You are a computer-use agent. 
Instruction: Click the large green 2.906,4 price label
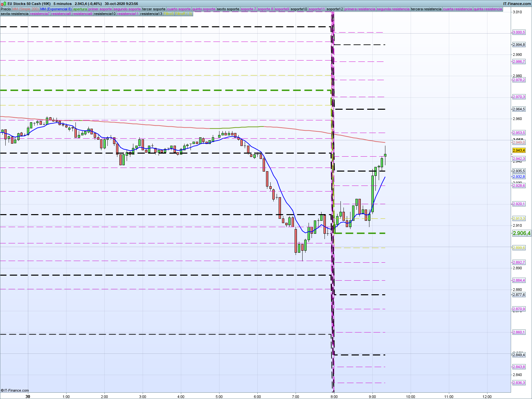click(522, 233)
